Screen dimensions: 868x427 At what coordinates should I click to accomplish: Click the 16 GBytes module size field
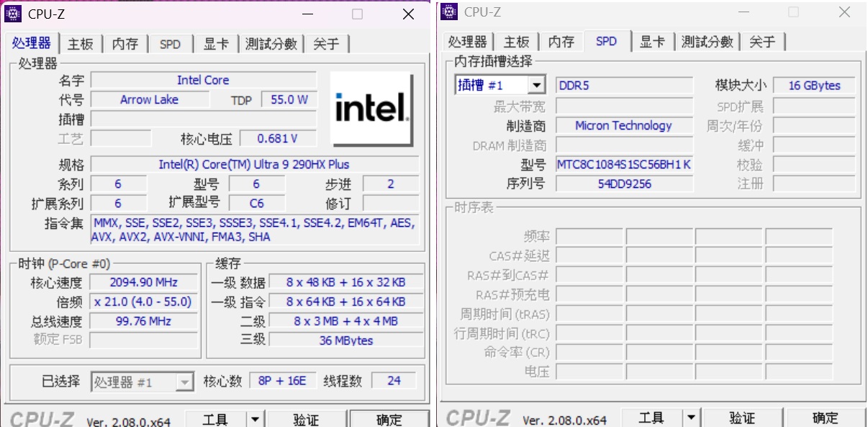814,86
